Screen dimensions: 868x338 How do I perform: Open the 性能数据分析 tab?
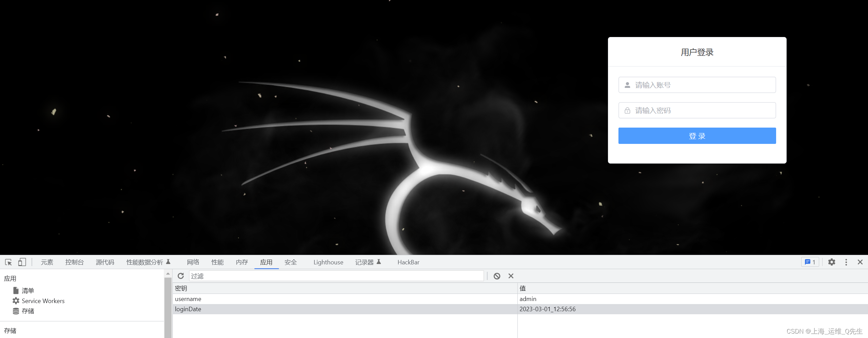(148, 262)
